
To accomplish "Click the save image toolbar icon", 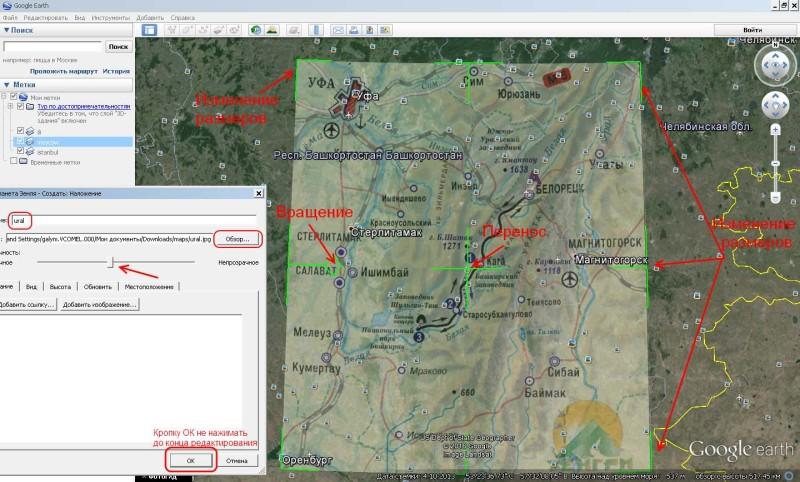I will point(369,30).
